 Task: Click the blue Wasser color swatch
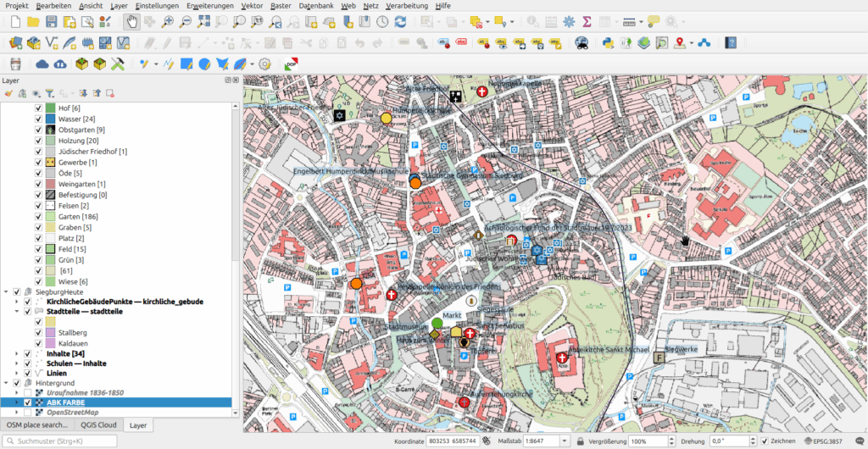point(51,119)
